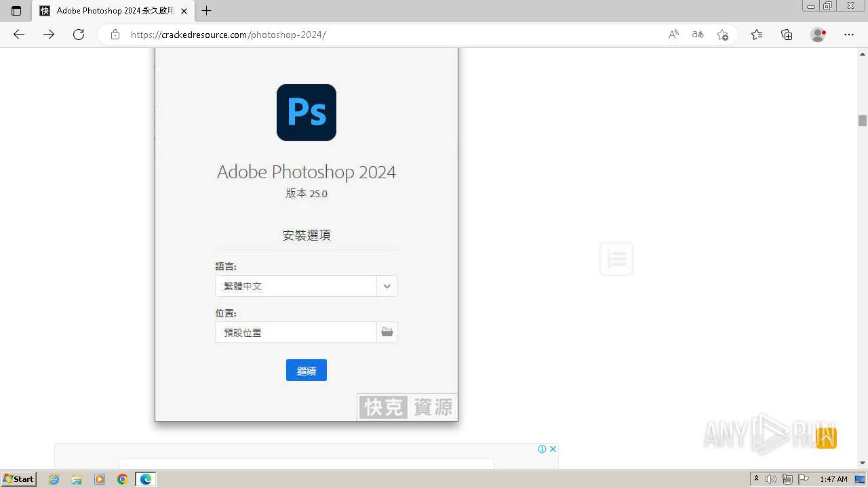
Task: Open the browser profile menu
Action: click(x=818, y=35)
